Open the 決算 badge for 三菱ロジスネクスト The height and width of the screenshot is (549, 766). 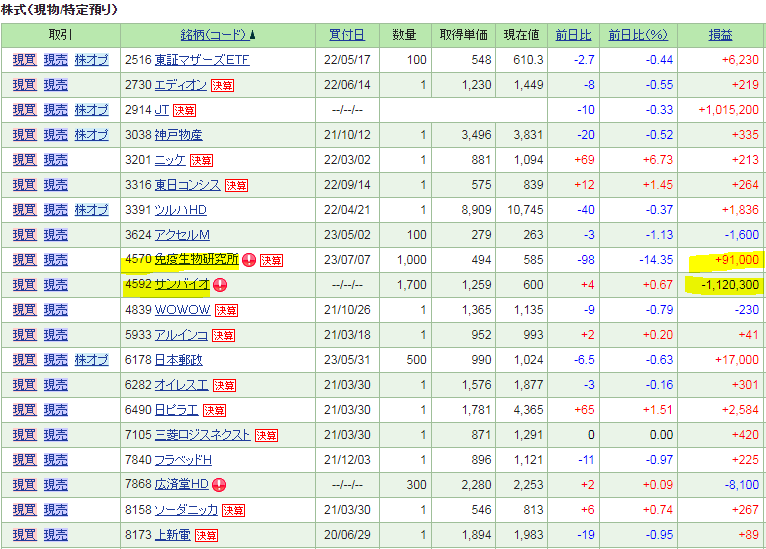tap(266, 436)
